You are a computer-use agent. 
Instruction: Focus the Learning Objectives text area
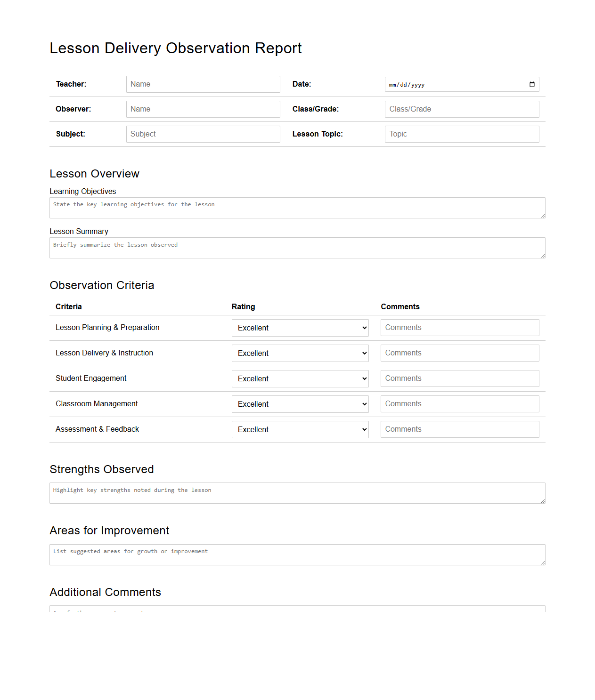point(297,207)
